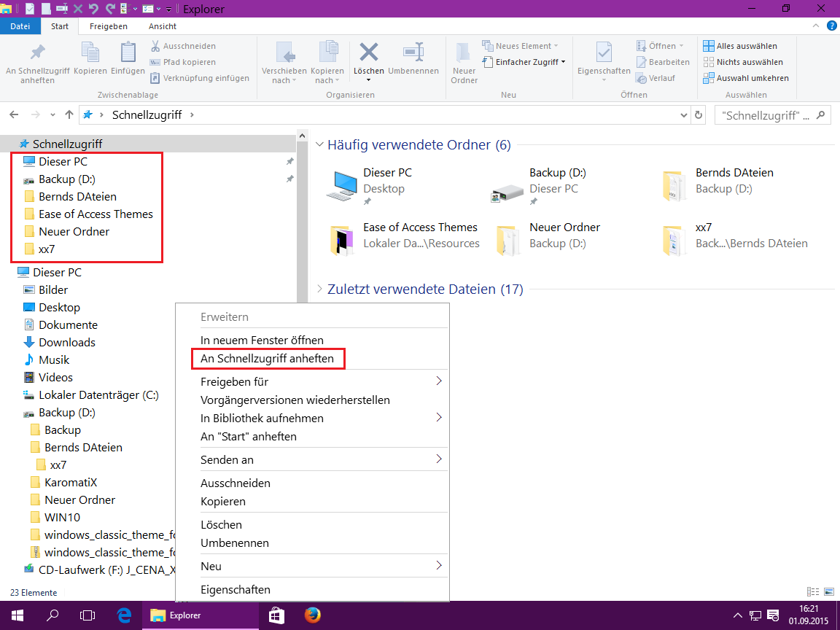Image resolution: width=840 pixels, height=630 pixels.
Task: Choose An "Start" anheften in context menu
Action: click(249, 437)
